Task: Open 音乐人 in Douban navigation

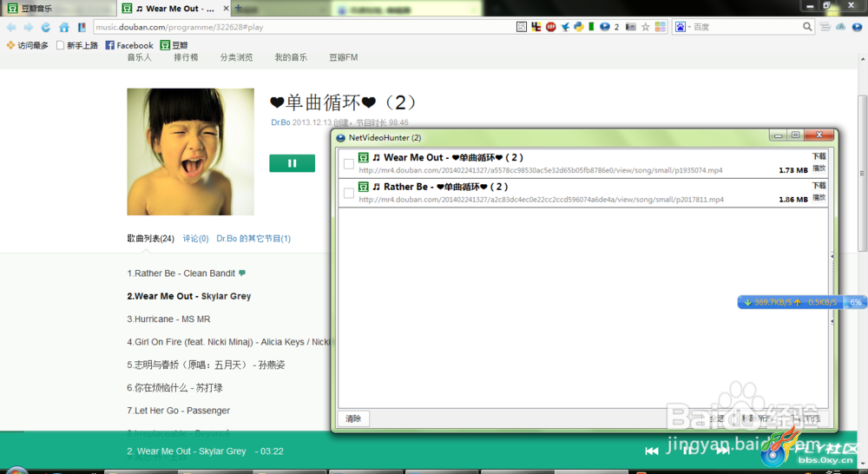Action: (x=139, y=57)
